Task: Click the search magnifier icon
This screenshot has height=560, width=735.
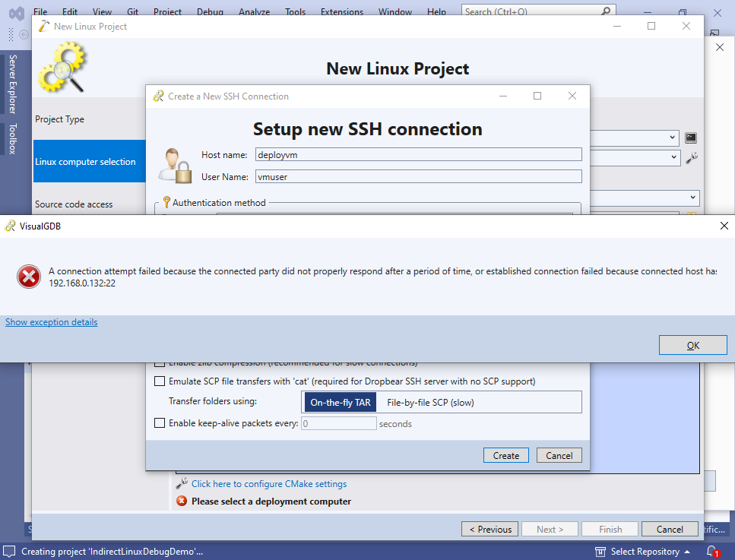Action: pos(606,11)
